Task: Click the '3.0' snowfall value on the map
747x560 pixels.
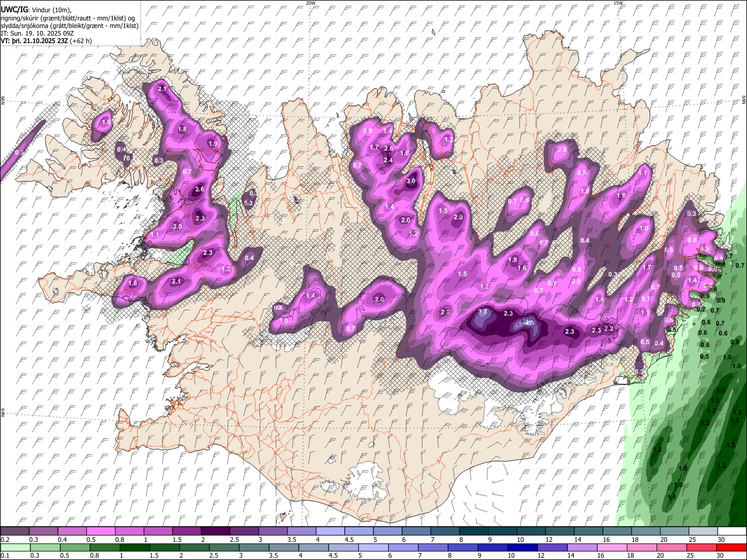Action: coord(411,181)
